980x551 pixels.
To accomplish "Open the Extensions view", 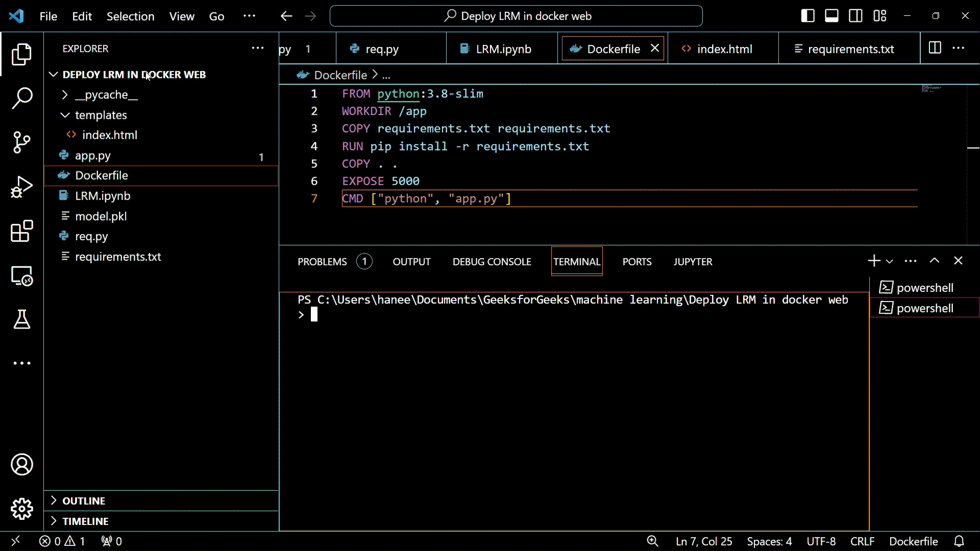I will 21,231.
